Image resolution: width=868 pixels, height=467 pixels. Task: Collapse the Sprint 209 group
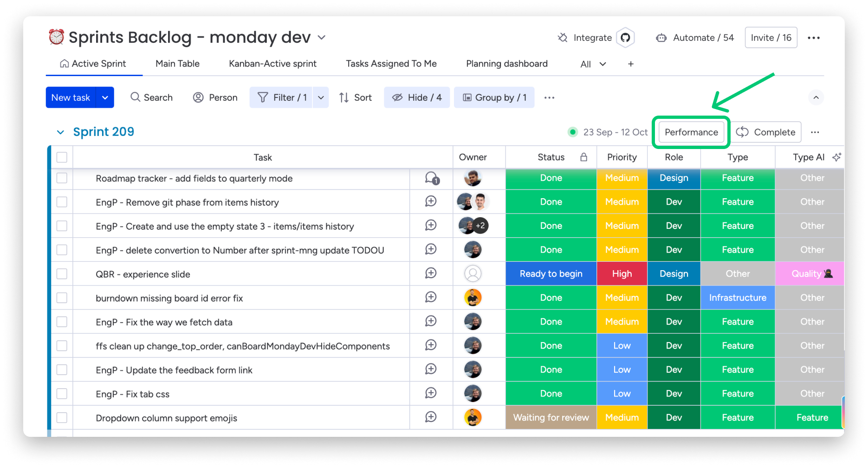point(60,132)
